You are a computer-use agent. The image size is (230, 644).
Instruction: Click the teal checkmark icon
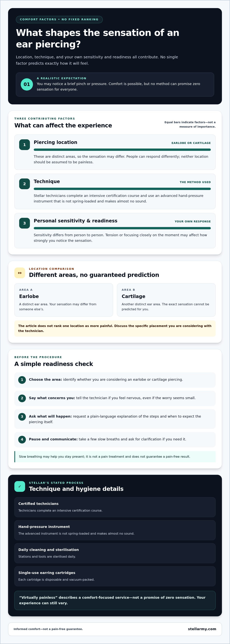click(x=20, y=486)
